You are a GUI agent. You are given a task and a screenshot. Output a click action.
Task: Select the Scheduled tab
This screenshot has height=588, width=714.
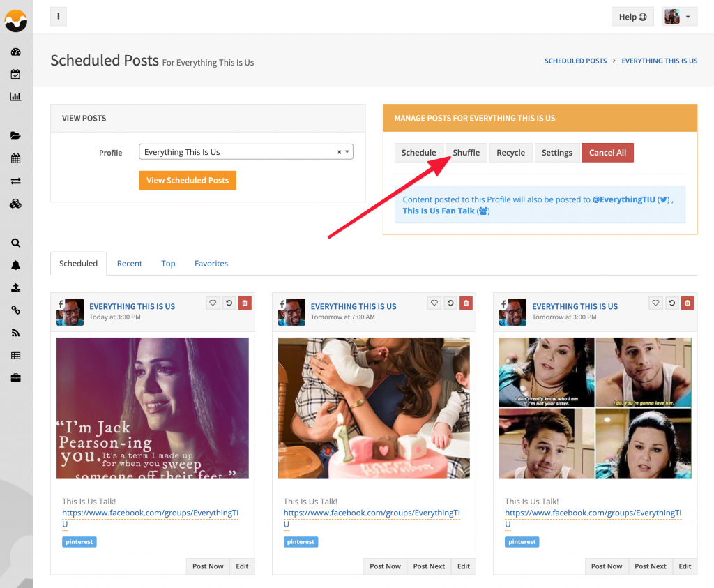[78, 263]
